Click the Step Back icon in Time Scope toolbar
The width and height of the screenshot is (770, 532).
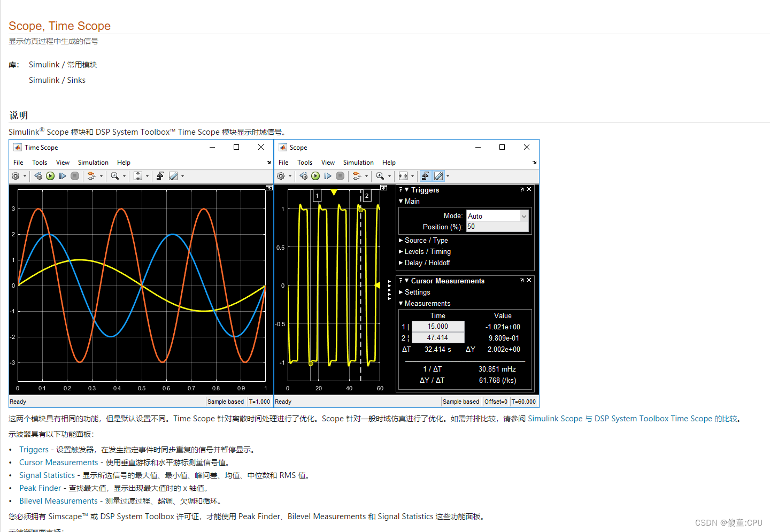(x=38, y=176)
